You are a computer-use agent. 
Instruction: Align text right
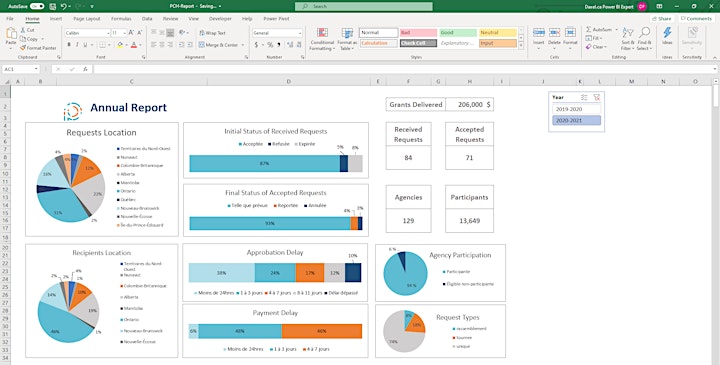click(170, 45)
